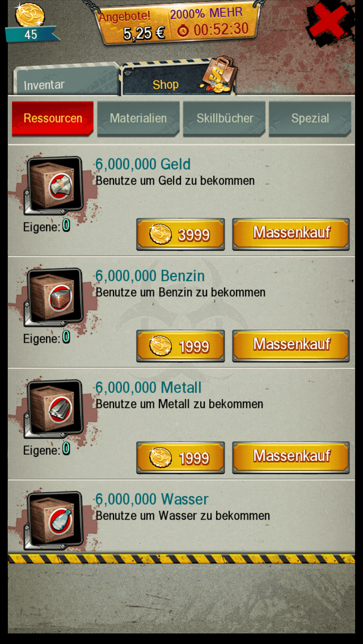Select the Ressourcen category

pyautogui.click(x=53, y=118)
